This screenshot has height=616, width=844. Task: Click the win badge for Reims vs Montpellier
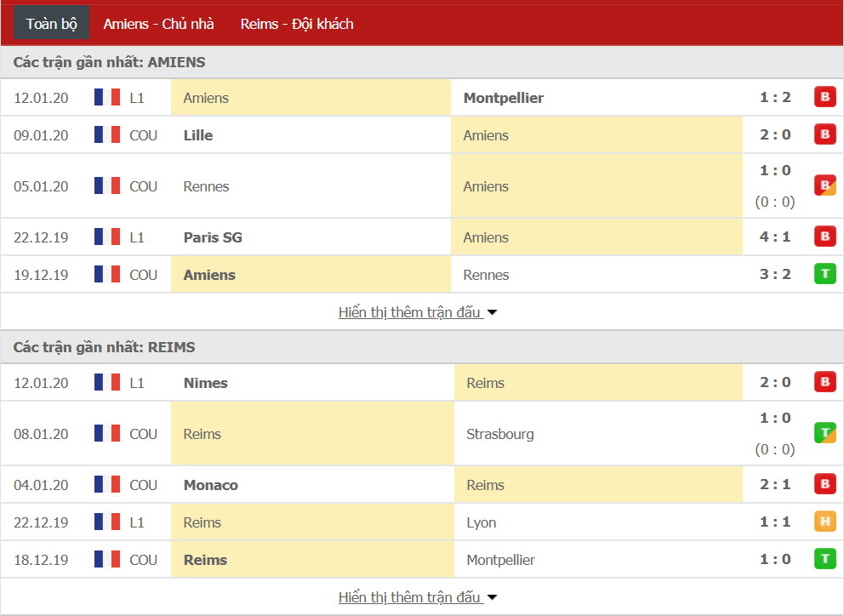824,559
